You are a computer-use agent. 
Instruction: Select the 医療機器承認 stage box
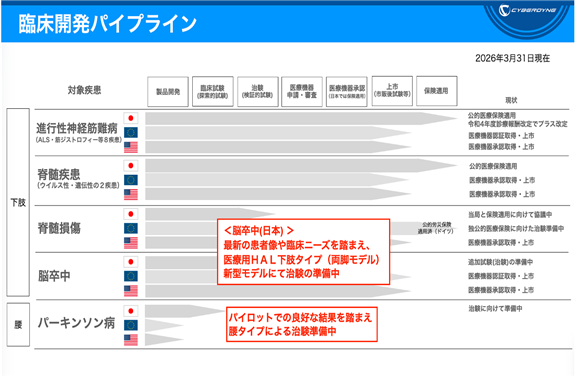[x=347, y=91]
